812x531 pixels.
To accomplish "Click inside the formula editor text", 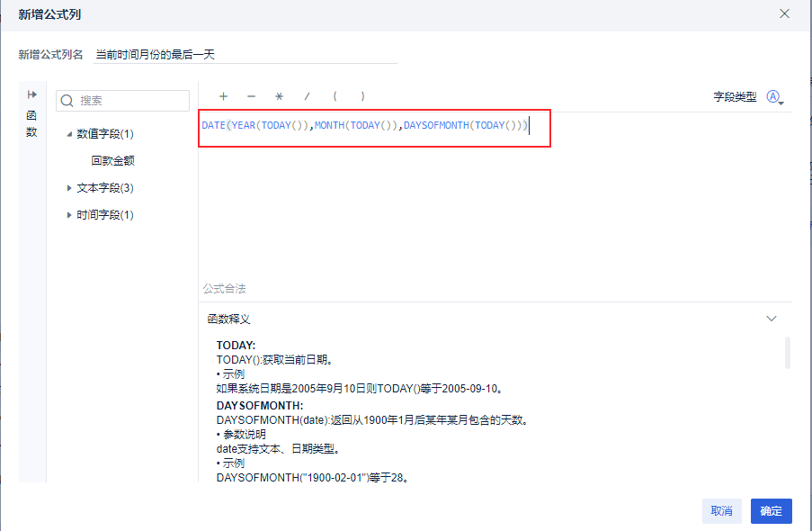I will coord(364,125).
